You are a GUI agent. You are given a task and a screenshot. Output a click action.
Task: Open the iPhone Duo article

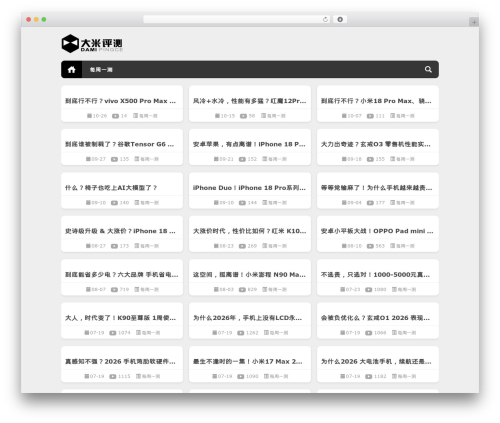pyautogui.click(x=249, y=188)
